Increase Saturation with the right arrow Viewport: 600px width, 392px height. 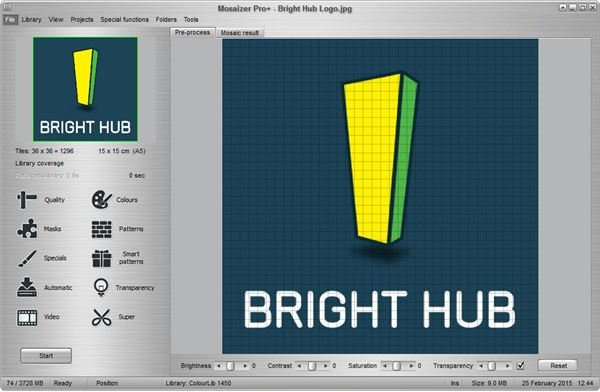point(411,366)
